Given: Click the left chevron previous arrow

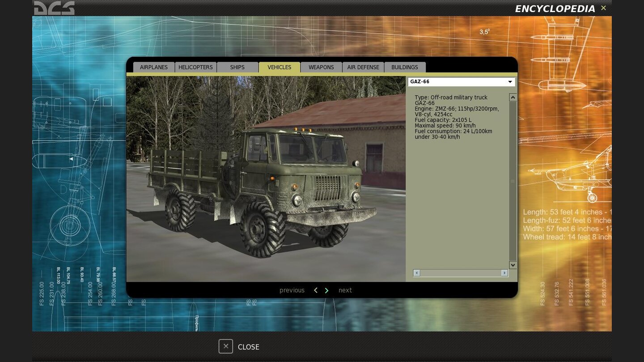Looking at the screenshot, I should coord(316,290).
